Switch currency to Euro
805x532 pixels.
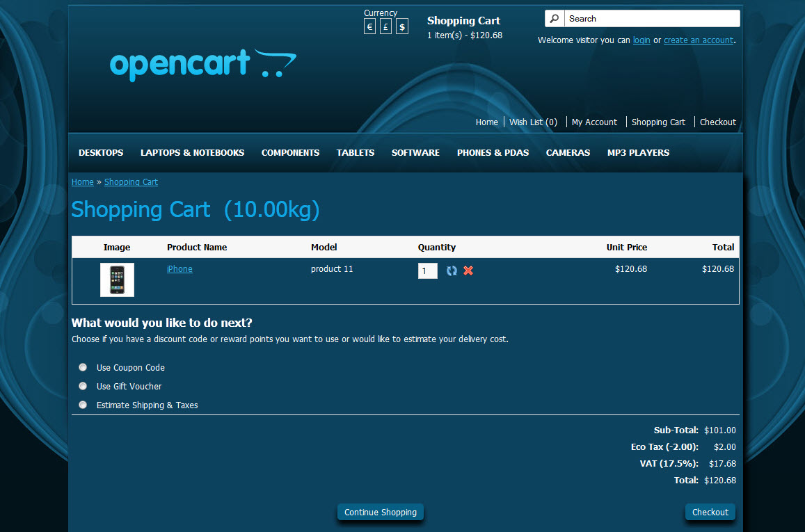tap(369, 26)
